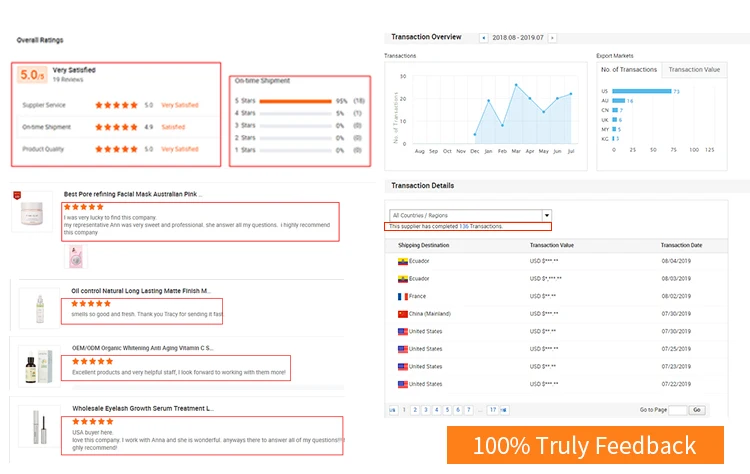750x474 pixels.
Task: Click the 100% Truly Feedback banner
Action: (585, 445)
